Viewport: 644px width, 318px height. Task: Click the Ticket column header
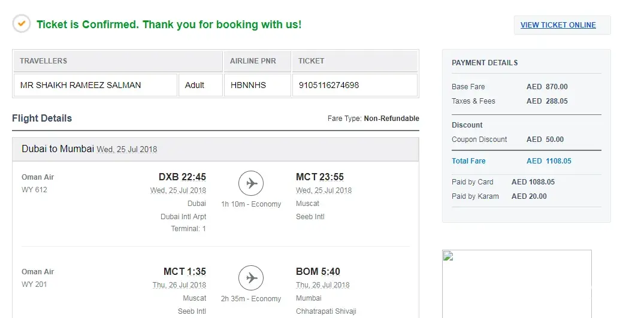pos(311,61)
